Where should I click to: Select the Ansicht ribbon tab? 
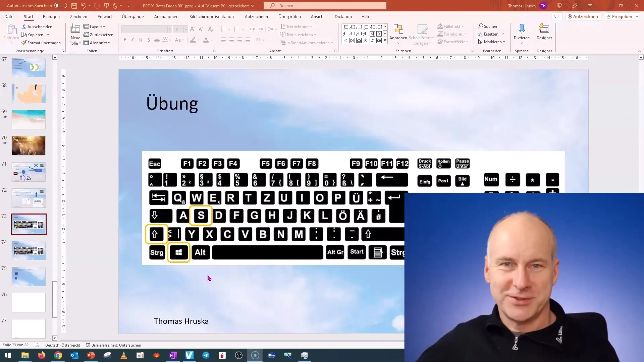click(x=318, y=16)
